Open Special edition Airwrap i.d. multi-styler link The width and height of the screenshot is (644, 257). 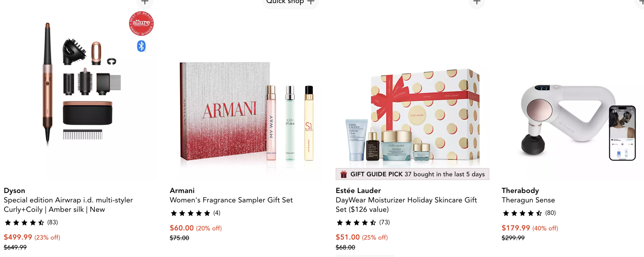pos(68,205)
